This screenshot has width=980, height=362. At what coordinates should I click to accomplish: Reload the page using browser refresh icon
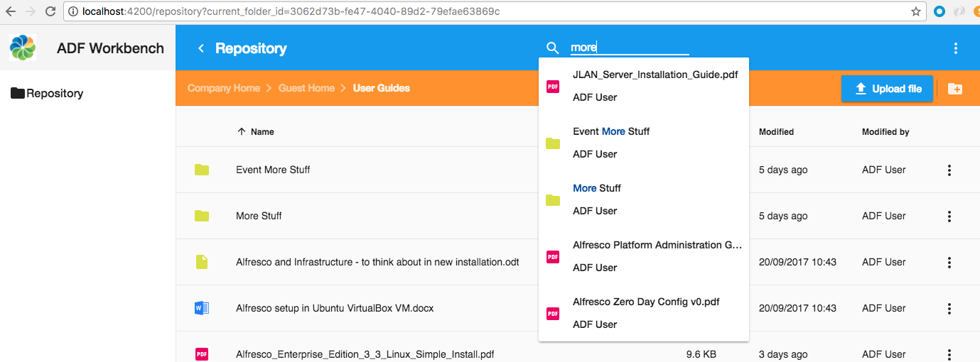coord(50,11)
